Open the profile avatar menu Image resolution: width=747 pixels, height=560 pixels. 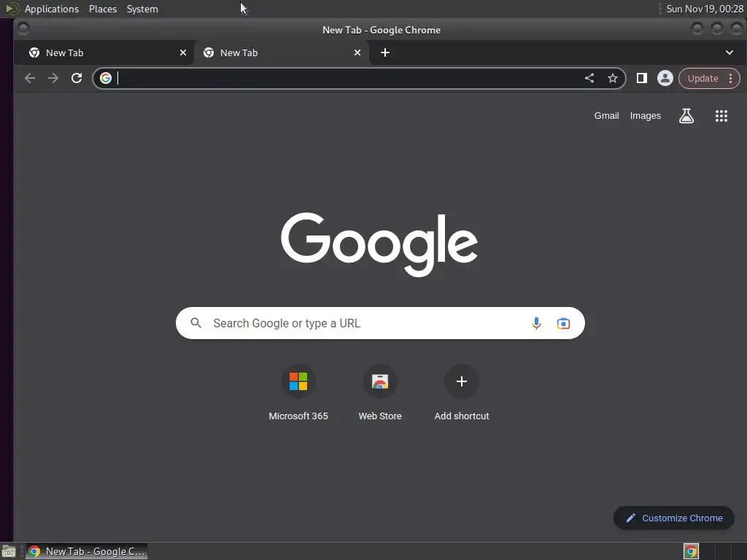click(x=665, y=78)
